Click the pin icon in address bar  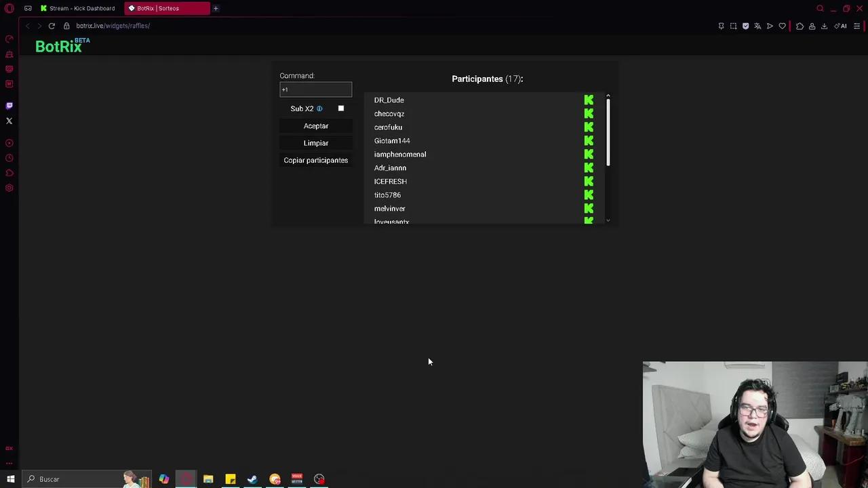pos(721,26)
